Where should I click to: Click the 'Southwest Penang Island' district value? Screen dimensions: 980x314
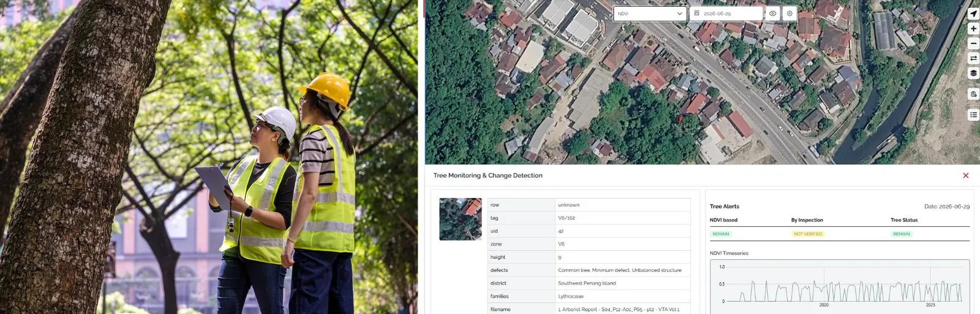coord(587,283)
